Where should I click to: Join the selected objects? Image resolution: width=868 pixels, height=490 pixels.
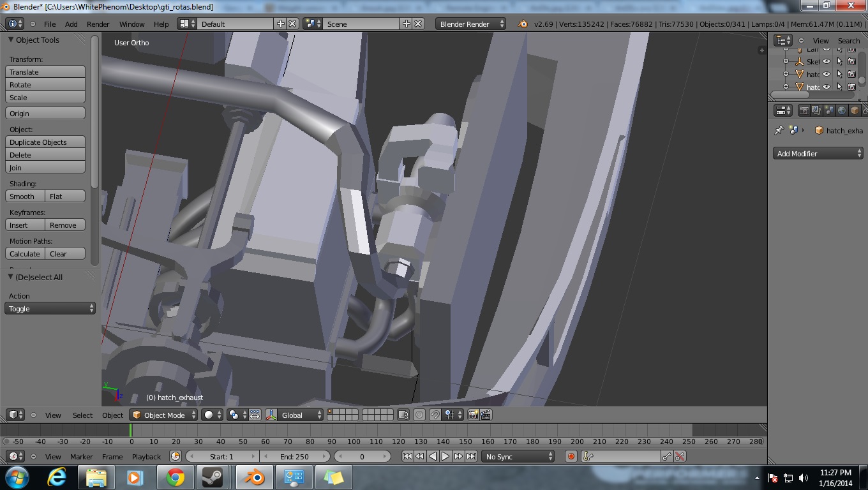(45, 168)
